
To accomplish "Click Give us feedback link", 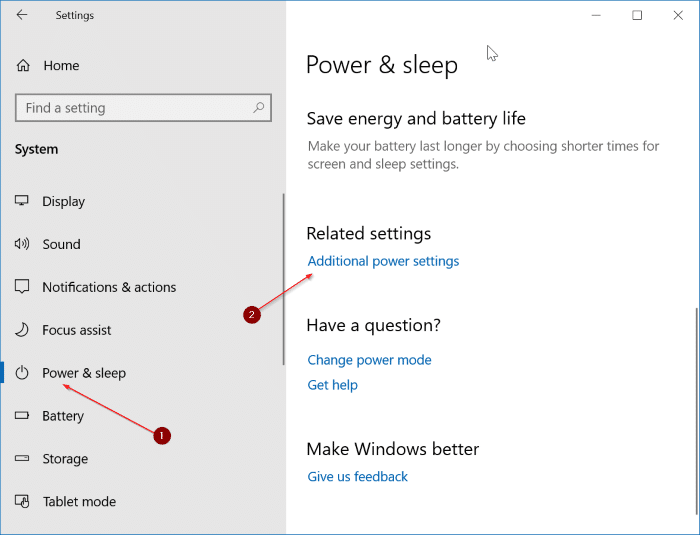I will pos(357,476).
